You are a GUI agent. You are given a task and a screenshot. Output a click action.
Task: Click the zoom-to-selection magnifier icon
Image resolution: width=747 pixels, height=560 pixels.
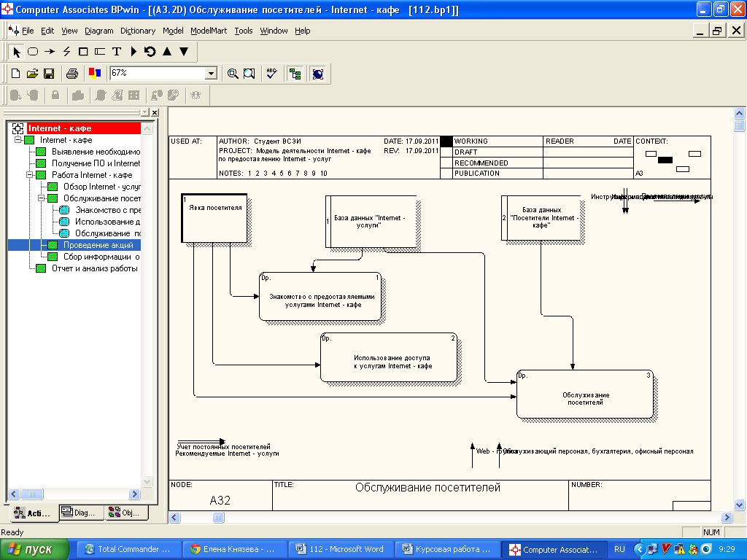pyautogui.click(x=249, y=74)
